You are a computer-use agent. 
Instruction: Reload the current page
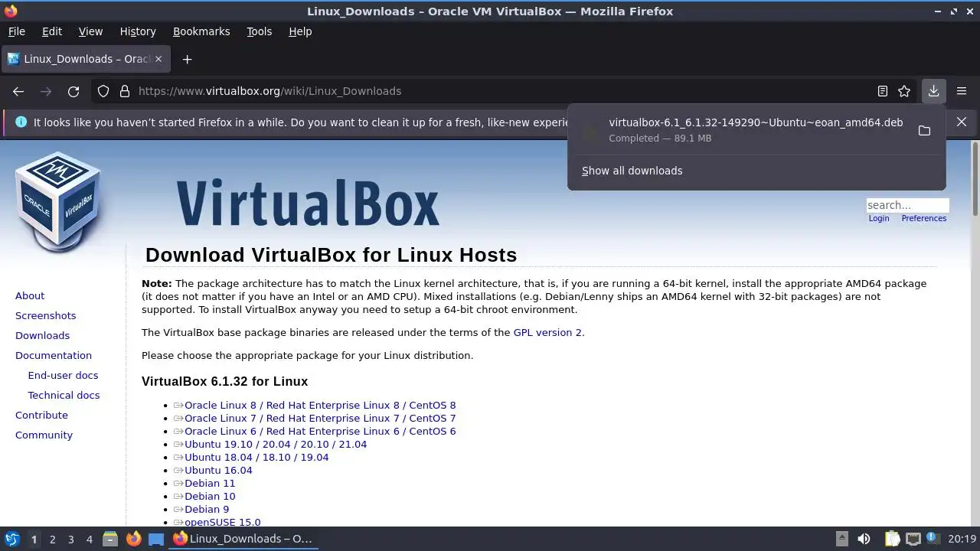pyautogui.click(x=73, y=91)
